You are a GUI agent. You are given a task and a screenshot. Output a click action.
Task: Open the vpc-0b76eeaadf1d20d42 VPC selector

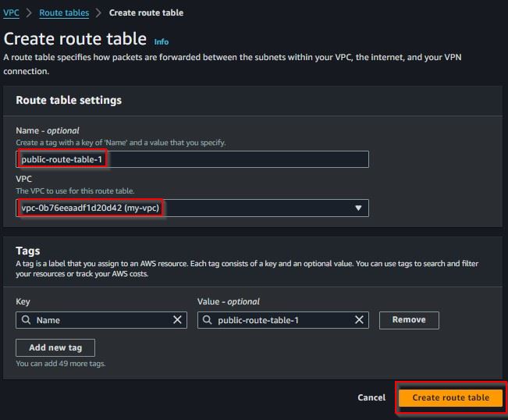[x=192, y=208]
